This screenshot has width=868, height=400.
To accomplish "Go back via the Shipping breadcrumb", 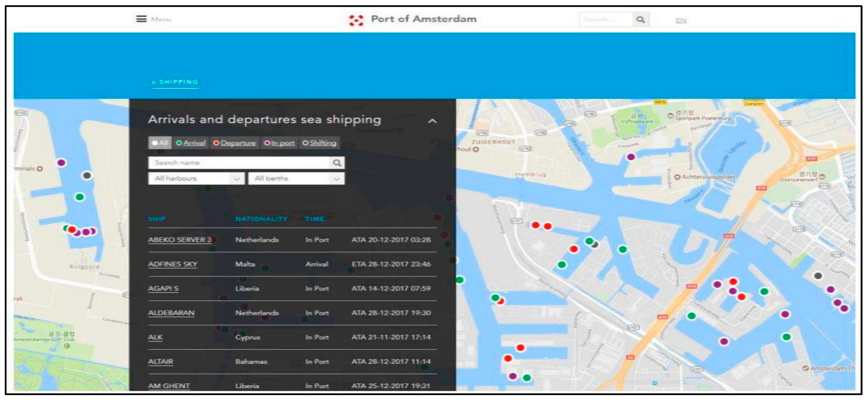I will click(x=175, y=82).
